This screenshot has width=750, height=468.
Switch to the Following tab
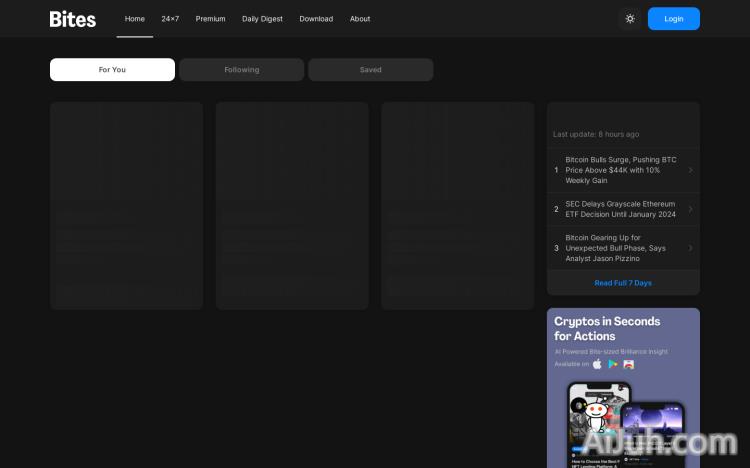241,70
